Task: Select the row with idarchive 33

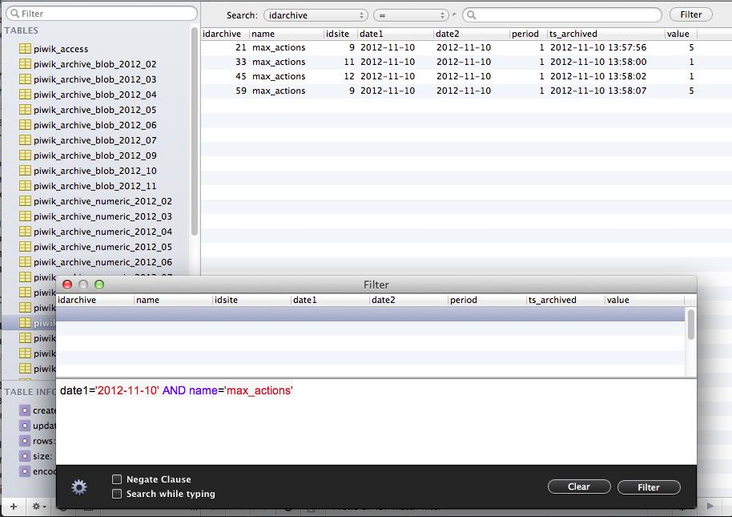Action: (466, 62)
